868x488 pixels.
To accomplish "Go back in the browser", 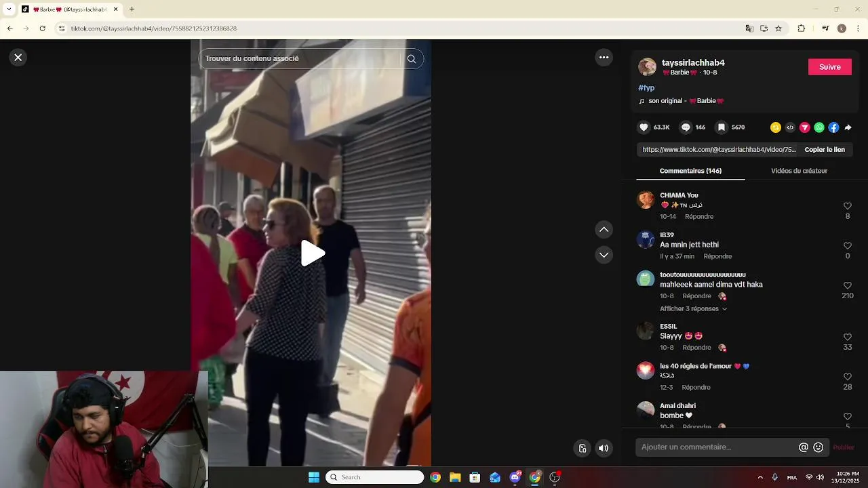I will 9,28.
